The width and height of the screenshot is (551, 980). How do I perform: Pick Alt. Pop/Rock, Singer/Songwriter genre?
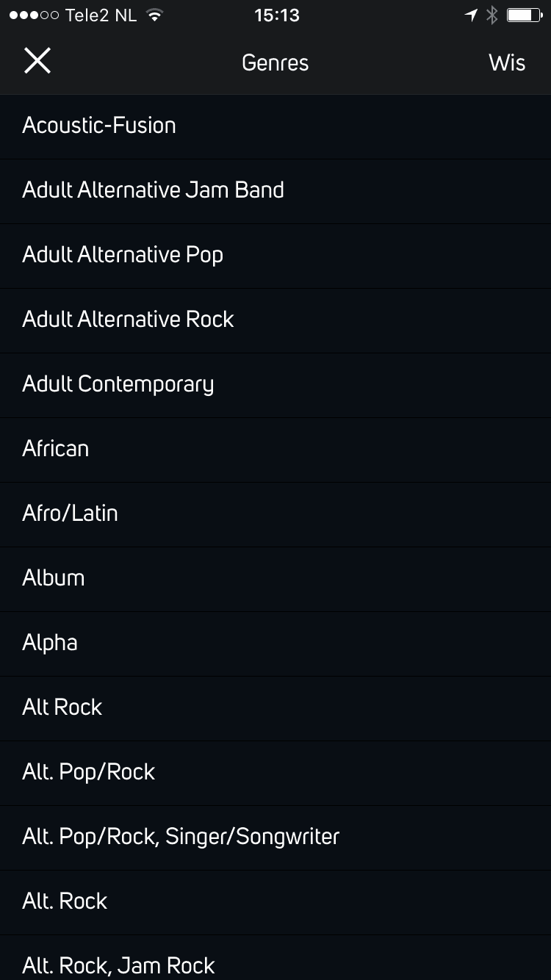click(x=275, y=837)
